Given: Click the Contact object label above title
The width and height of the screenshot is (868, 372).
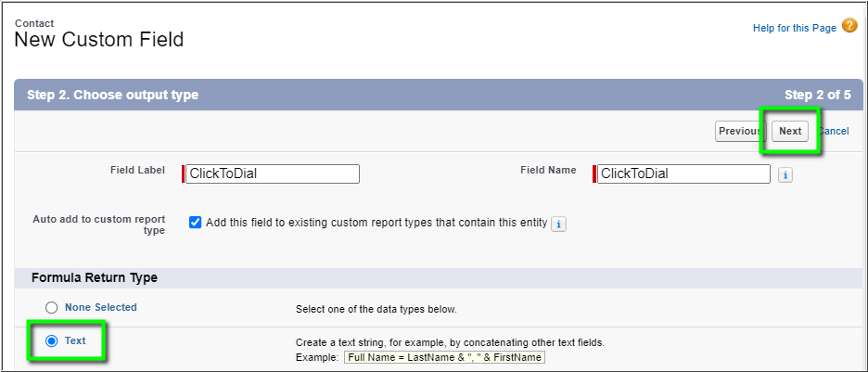Looking at the screenshot, I should 34,23.
